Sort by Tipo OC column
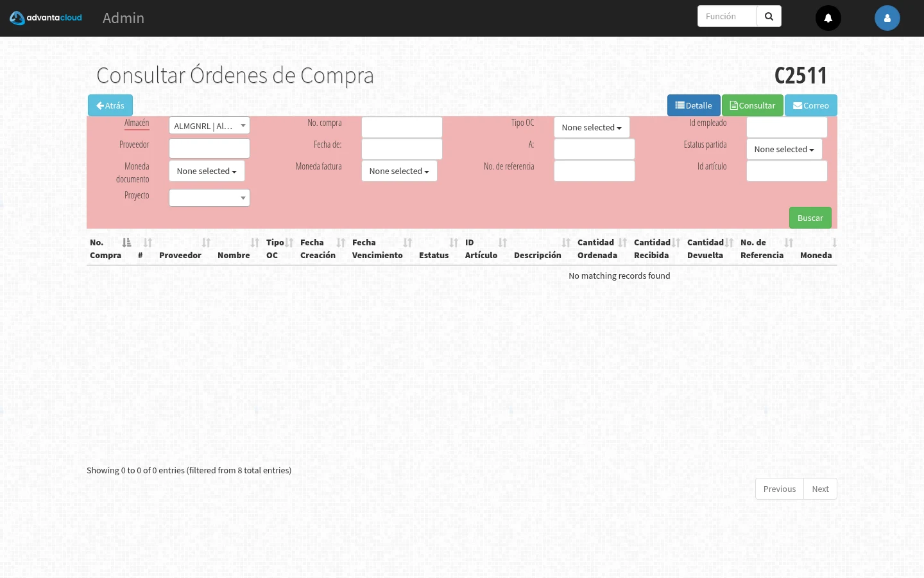 pyautogui.click(x=280, y=249)
